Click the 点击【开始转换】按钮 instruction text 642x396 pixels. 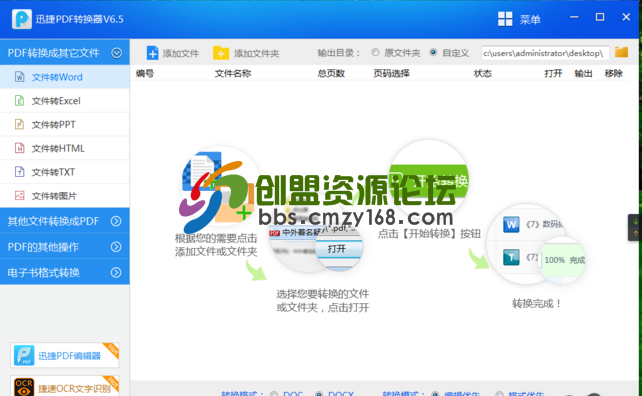[429, 233]
